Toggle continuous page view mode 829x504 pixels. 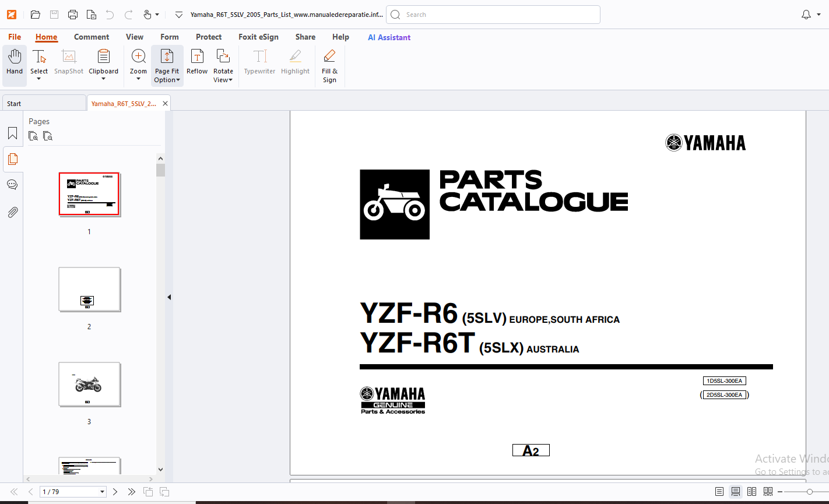click(x=736, y=492)
